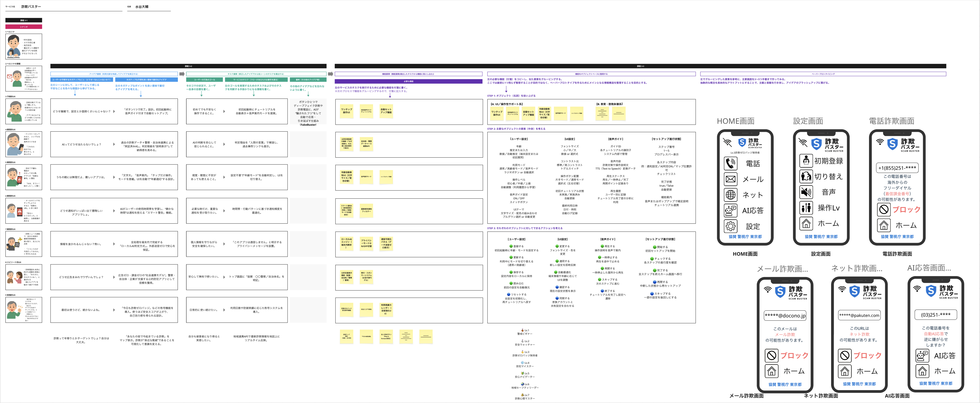Screen dimensions: 980x403
Task: Select the pink シナリオ header bar
Action: (24, 27)
